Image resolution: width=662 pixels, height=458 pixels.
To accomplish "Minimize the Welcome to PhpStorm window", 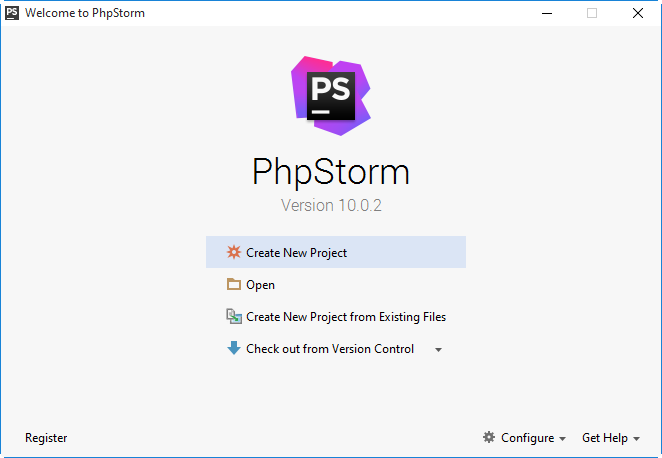I will [x=546, y=13].
